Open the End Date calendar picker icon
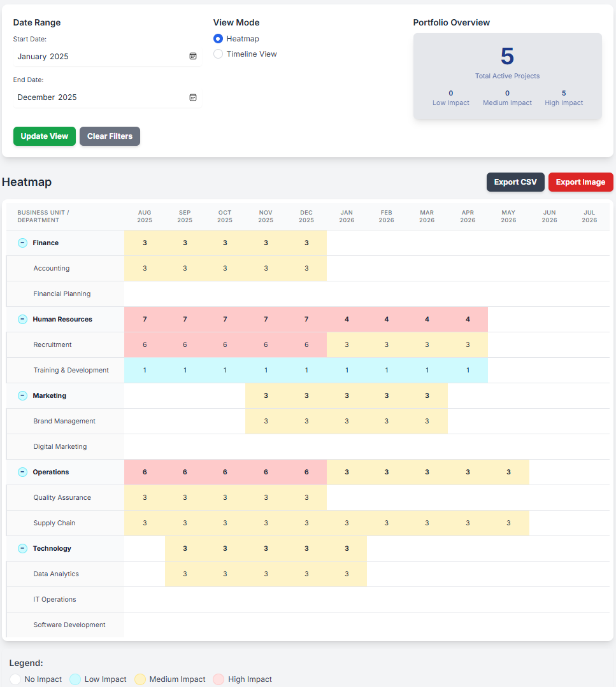 click(x=193, y=97)
